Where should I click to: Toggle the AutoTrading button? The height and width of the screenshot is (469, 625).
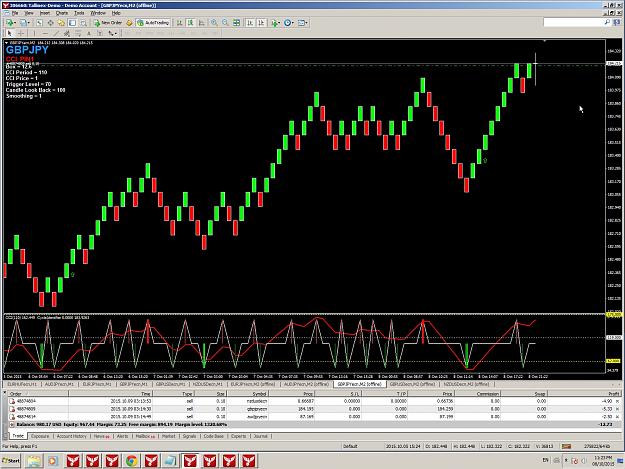153,23
